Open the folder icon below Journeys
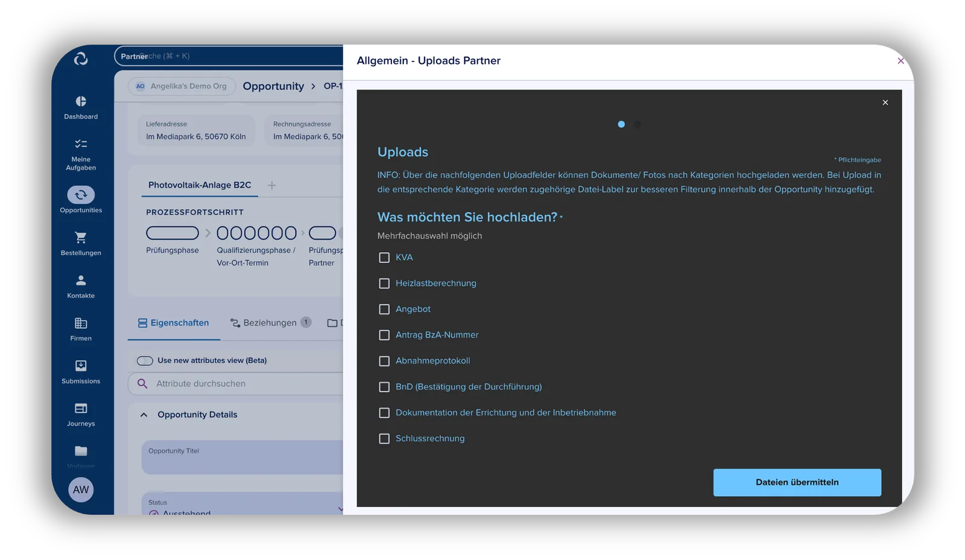 pyautogui.click(x=81, y=451)
